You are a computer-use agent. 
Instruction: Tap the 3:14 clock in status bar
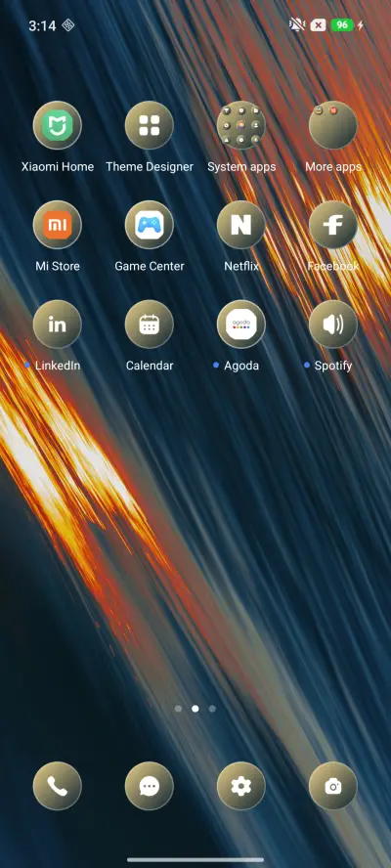coord(42,25)
